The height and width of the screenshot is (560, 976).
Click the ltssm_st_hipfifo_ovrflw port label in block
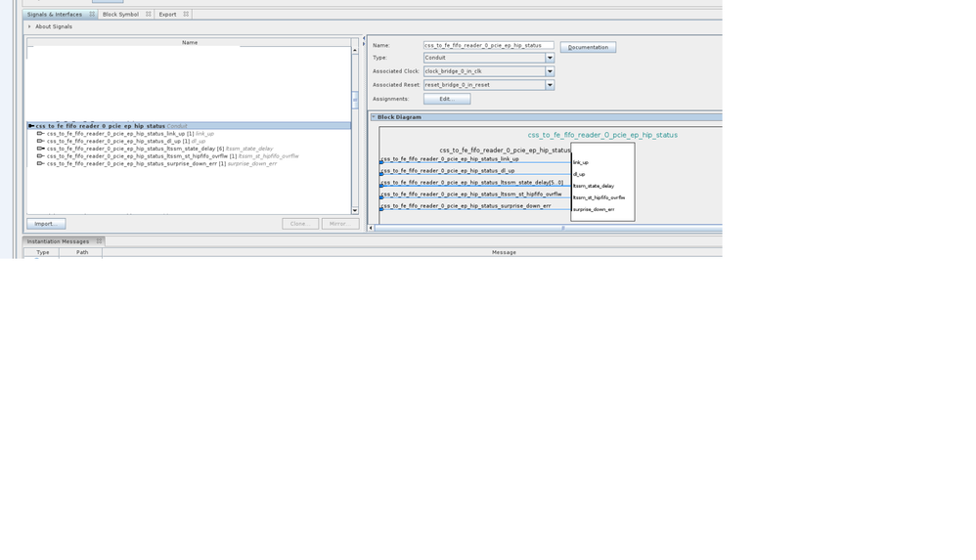pyautogui.click(x=599, y=197)
